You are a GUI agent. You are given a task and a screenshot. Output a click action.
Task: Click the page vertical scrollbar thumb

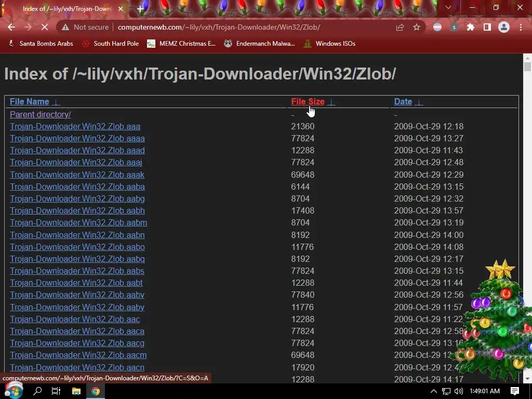527,66
